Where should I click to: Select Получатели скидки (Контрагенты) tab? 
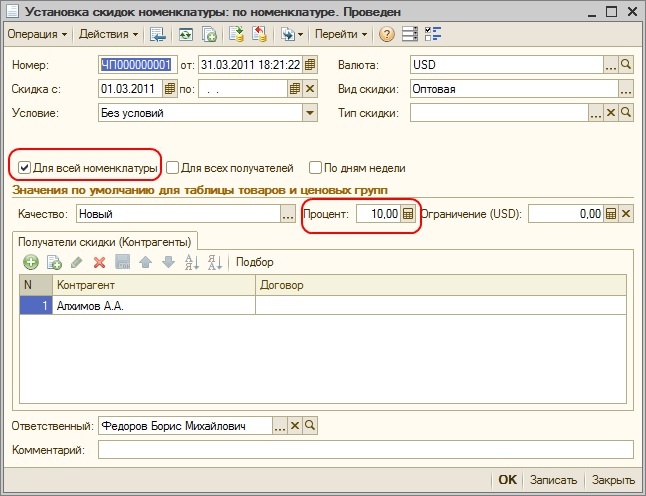click(x=105, y=242)
